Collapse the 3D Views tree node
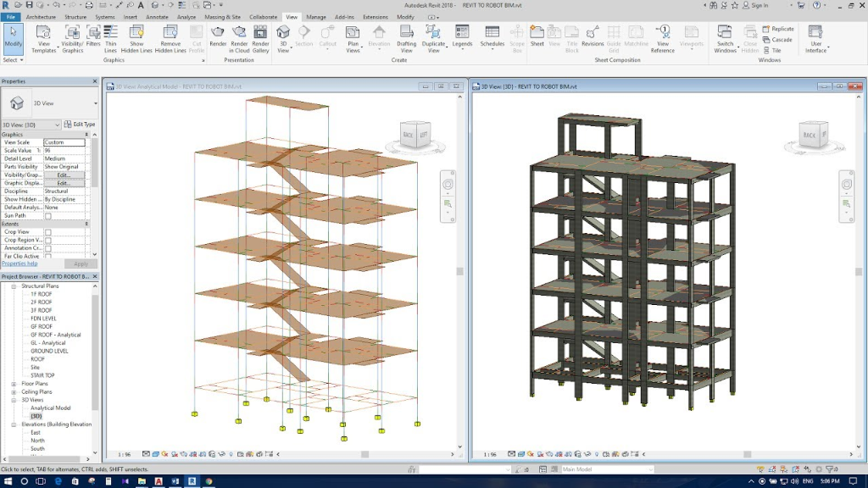The height and width of the screenshot is (488, 868). point(14,400)
